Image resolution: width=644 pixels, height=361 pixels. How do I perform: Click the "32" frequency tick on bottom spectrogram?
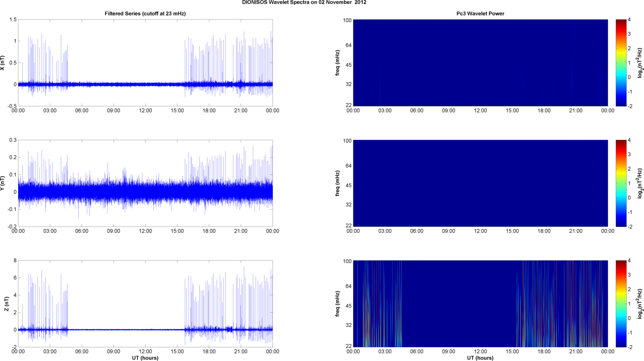348,325
